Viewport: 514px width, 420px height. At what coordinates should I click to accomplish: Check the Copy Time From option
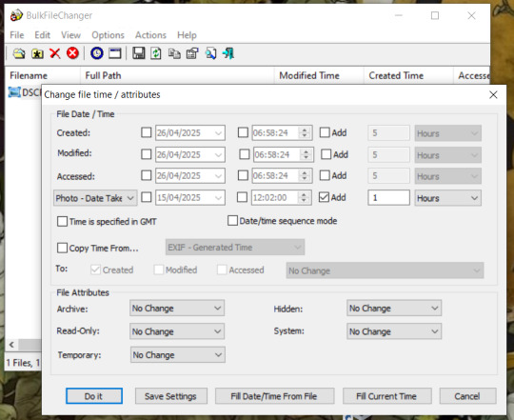[x=62, y=248]
